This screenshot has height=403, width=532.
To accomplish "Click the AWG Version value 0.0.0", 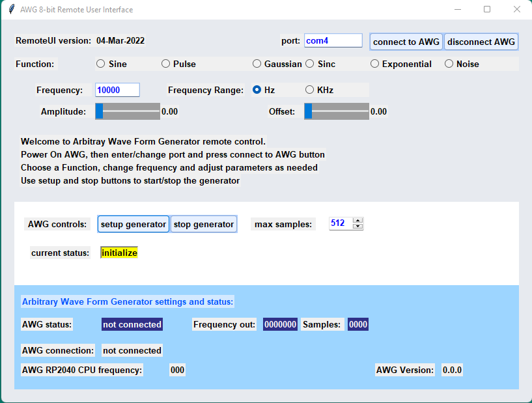I will 452,370.
